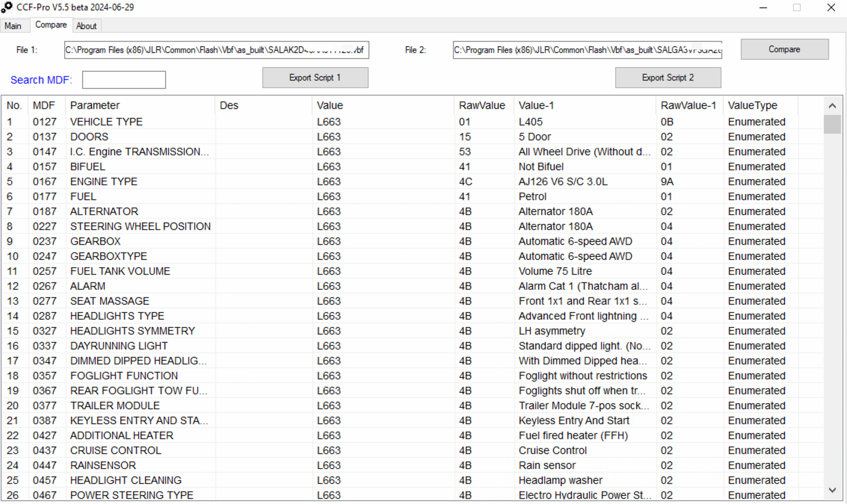
Task: Select HEADLIGHTS SYMMETRY row
Action: coord(412,331)
